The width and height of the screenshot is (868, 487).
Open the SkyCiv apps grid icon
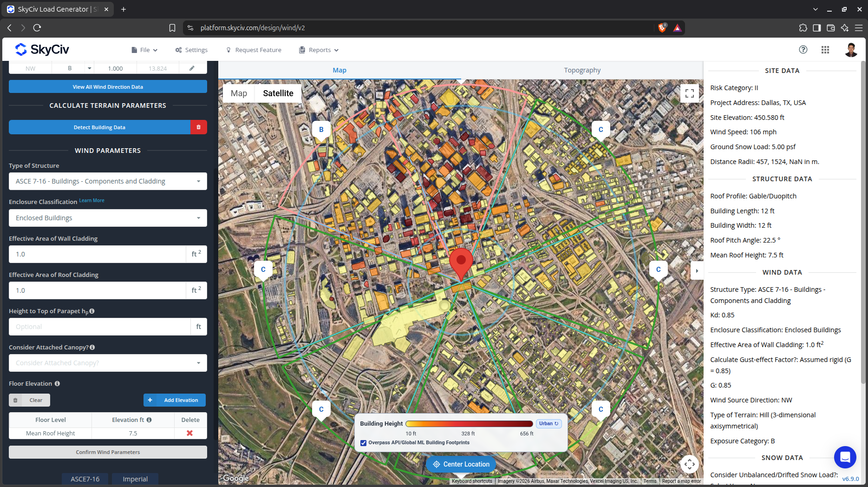click(825, 50)
